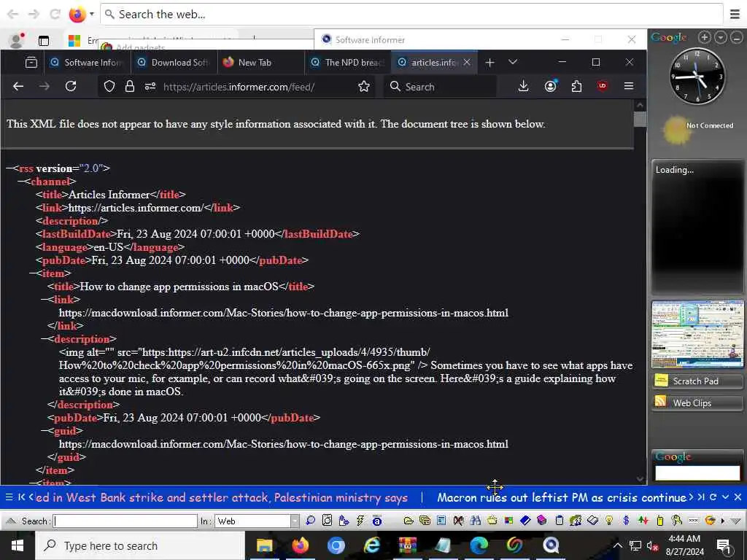This screenshot has width=747, height=560.
Task: Open the Extensions puzzle piece icon
Action: coord(576,86)
